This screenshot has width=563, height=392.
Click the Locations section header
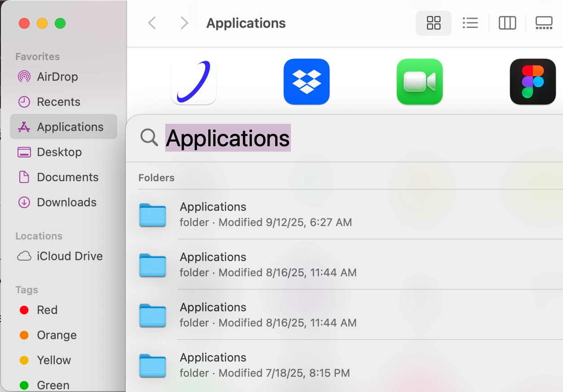(x=39, y=236)
